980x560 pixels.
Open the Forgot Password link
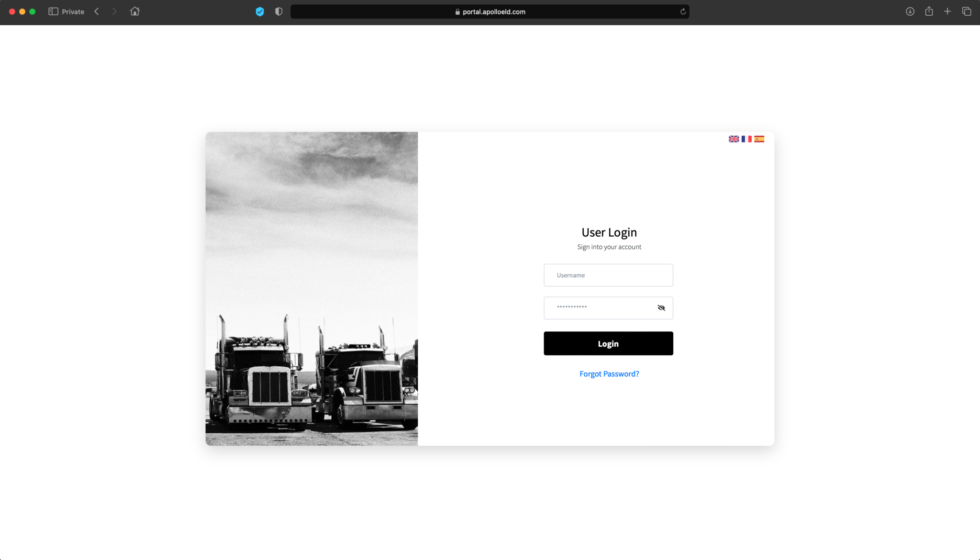pos(609,373)
